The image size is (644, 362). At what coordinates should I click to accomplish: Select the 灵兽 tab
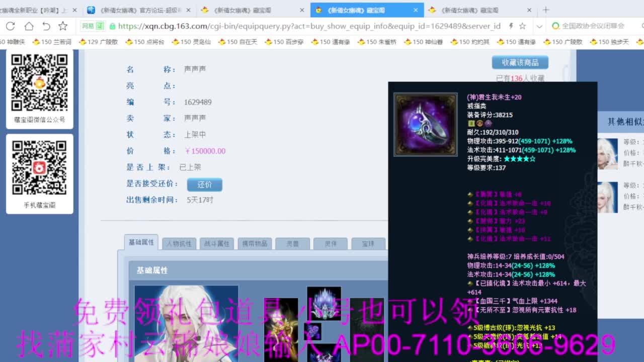[292, 244]
